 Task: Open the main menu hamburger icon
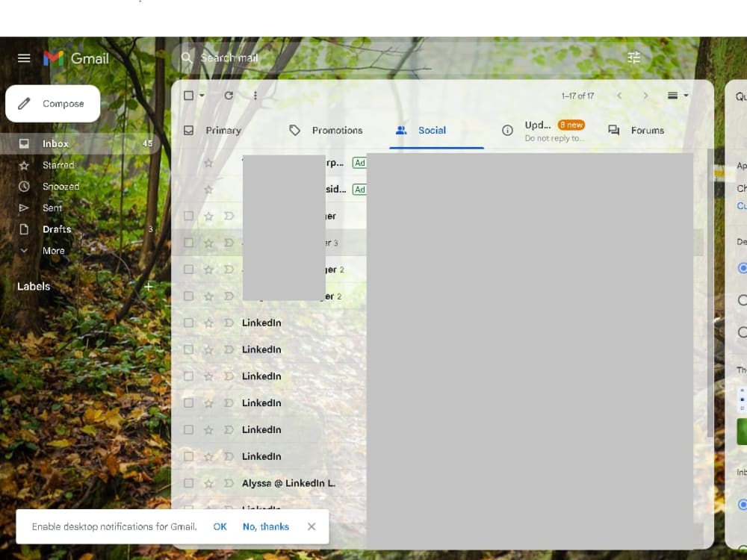click(24, 58)
